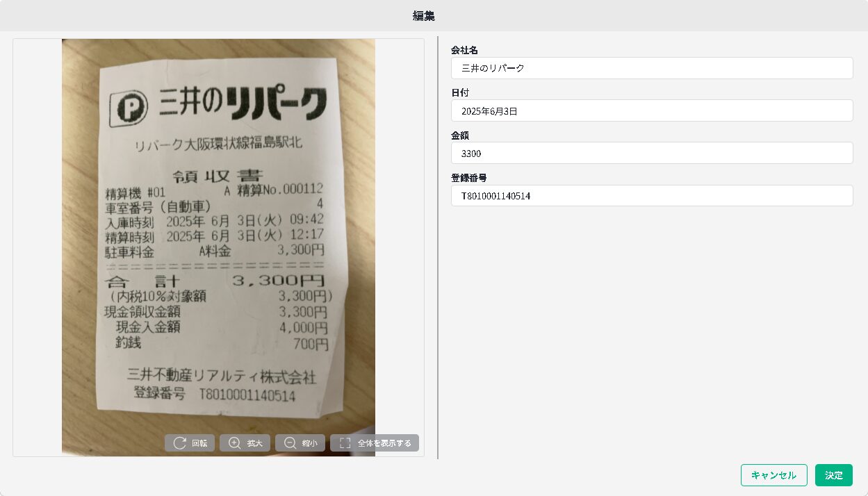Focus the 会社名 input field
This screenshot has width=868, height=496.
[x=651, y=68]
